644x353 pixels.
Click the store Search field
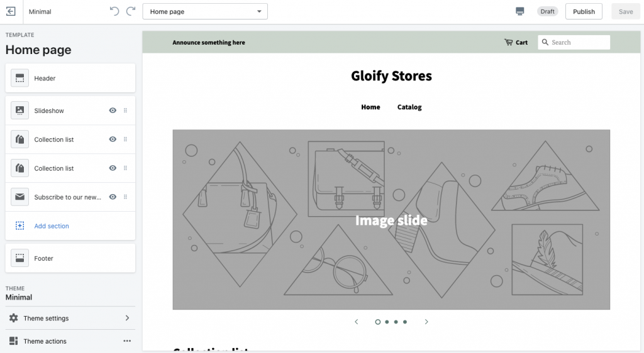(x=574, y=42)
